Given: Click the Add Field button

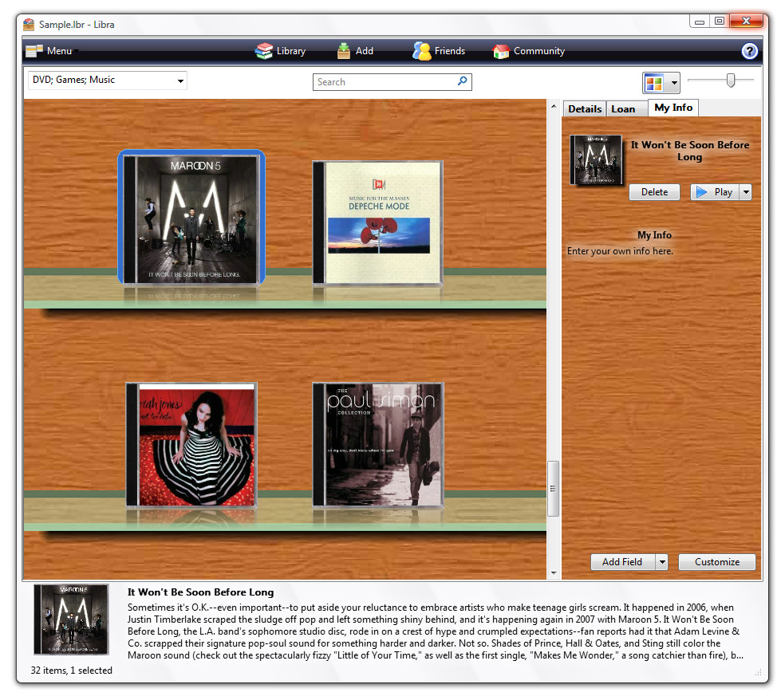Looking at the screenshot, I should 622,562.
